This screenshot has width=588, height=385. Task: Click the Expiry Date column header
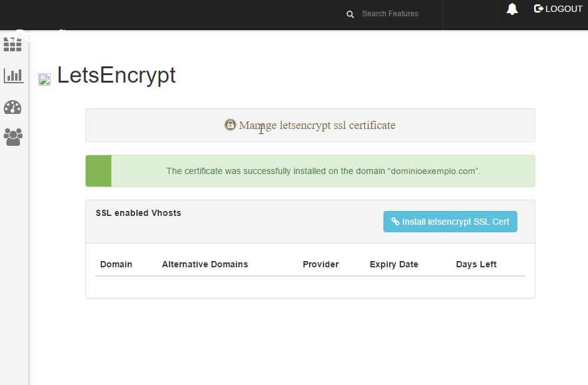click(393, 264)
